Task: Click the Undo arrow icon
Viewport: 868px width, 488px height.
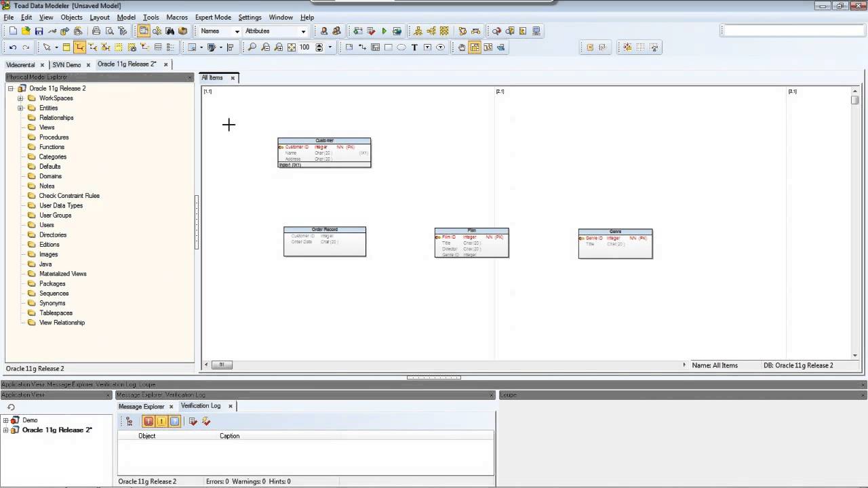Action: (13, 47)
